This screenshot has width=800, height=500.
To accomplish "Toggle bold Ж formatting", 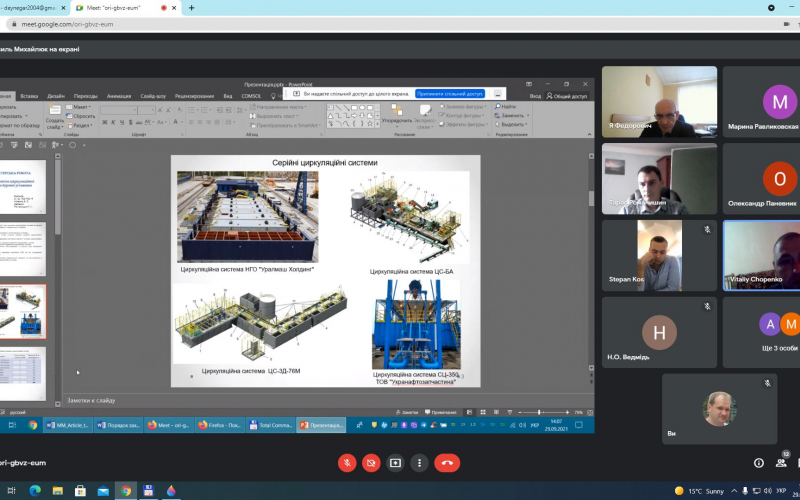I will 105,122.
